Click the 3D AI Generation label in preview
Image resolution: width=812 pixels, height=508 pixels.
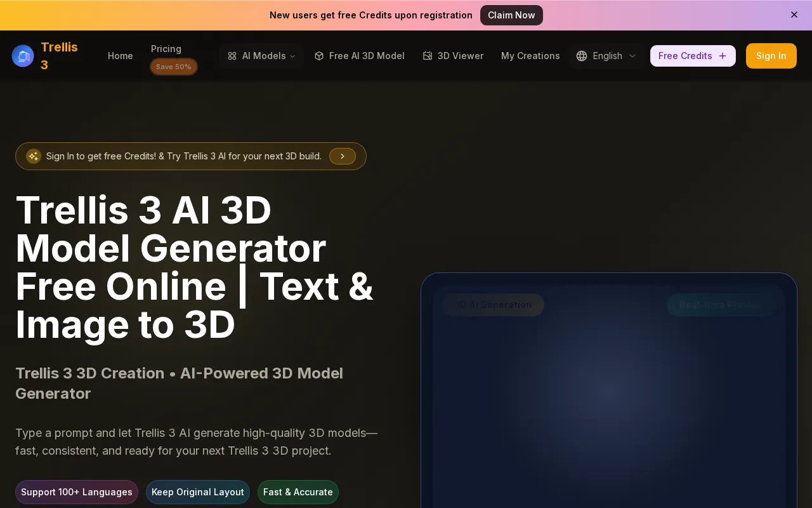pos(493,305)
